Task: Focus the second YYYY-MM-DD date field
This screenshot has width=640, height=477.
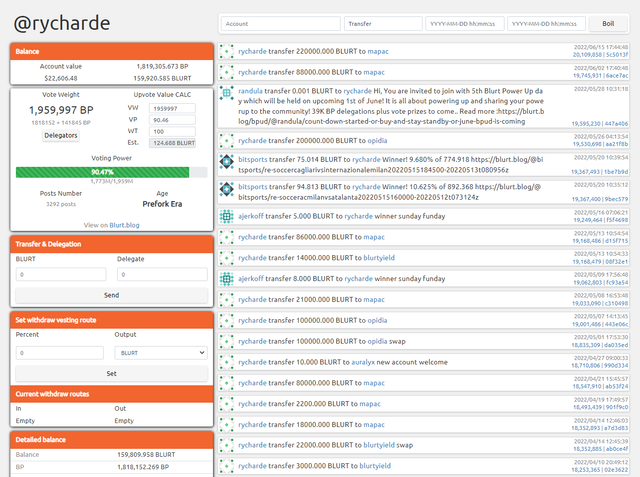Action: coord(546,24)
